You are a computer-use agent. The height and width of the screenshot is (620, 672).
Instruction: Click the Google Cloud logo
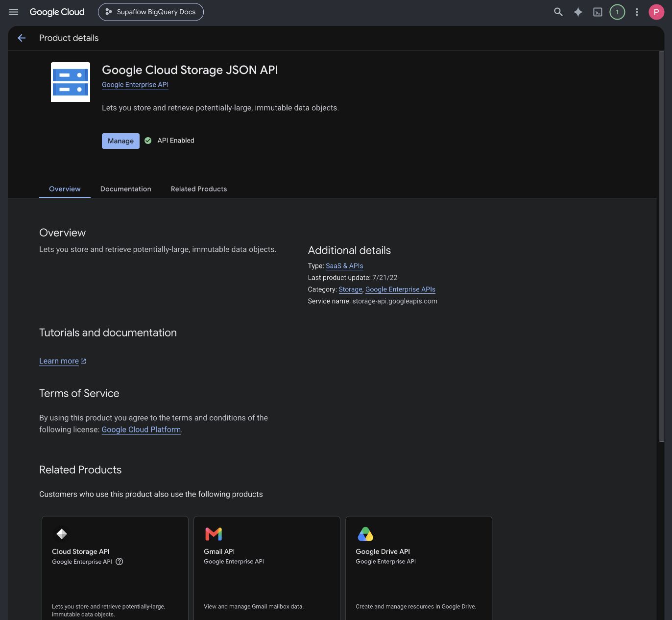pos(57,12)
